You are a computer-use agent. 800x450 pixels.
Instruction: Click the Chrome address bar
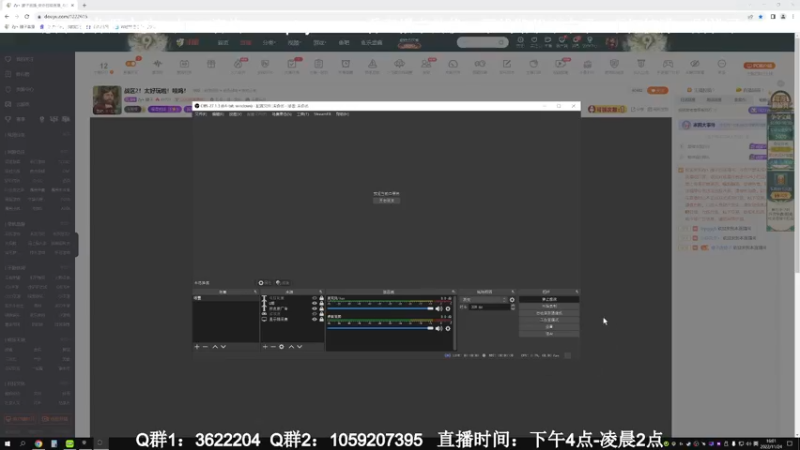pos(388,16)
